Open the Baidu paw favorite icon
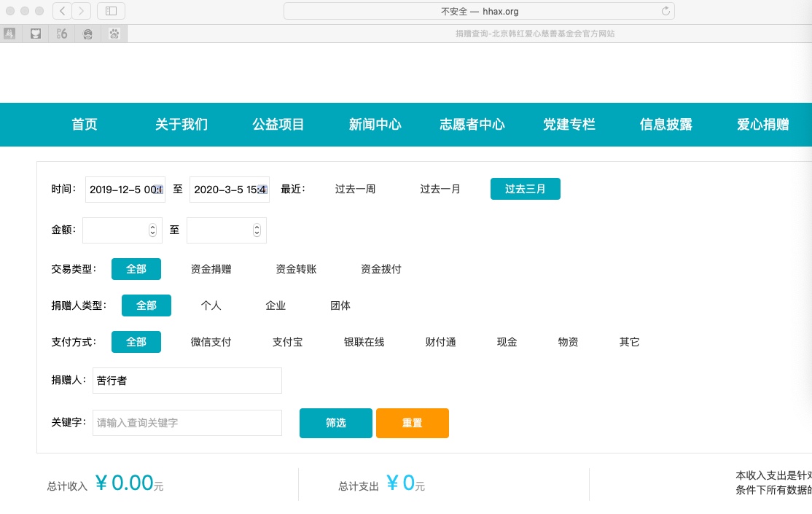The image size is (812, 514). tap(114, 34)
